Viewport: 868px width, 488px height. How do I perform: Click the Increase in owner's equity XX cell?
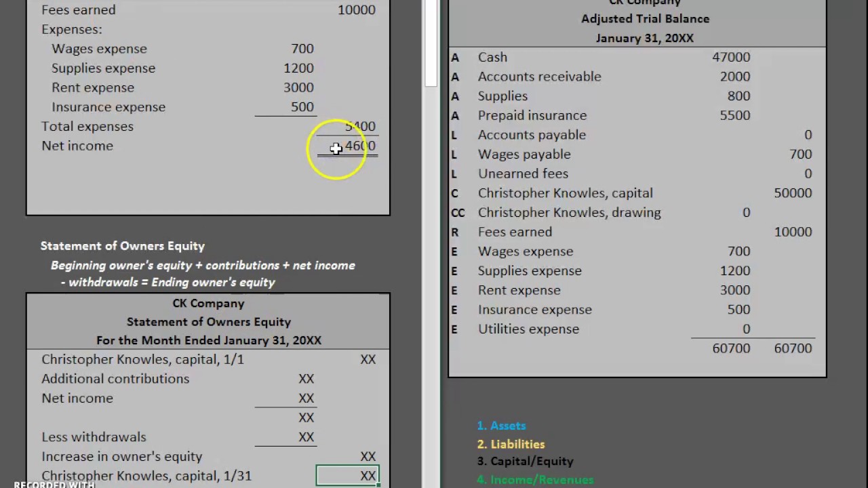pos(368,457)
